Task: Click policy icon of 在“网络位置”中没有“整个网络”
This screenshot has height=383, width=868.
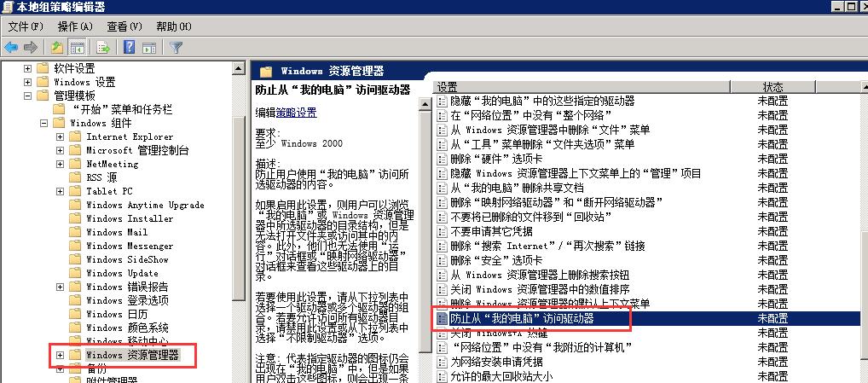Action: coord(442,115)
